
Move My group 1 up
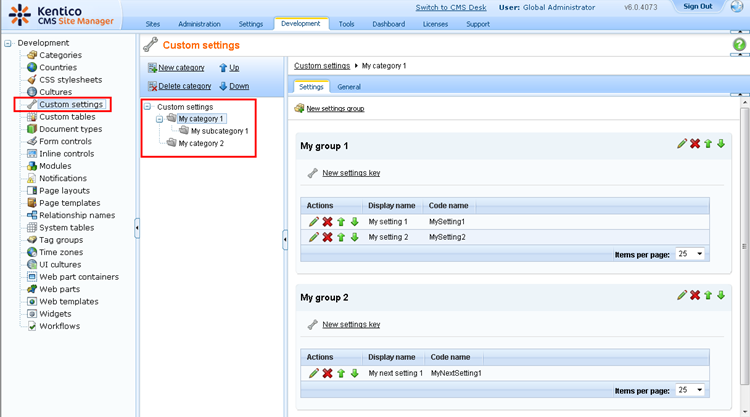point(708,143)
